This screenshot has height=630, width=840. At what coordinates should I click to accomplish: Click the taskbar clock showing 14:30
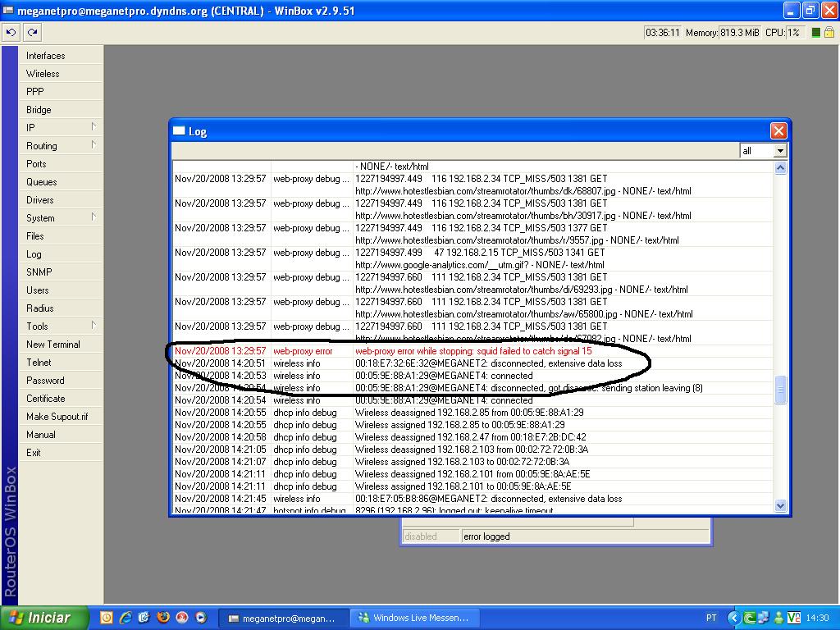pos(818,618)
